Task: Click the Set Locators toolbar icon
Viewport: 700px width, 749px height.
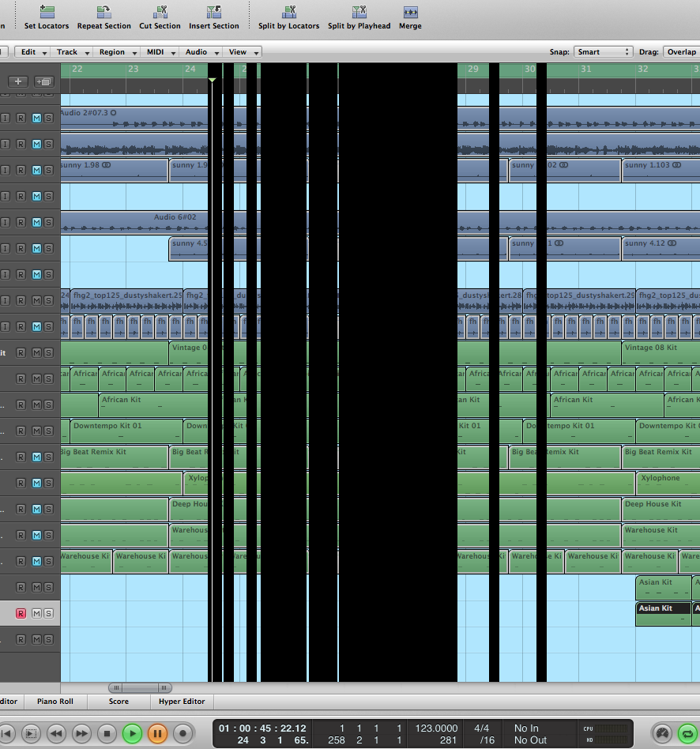Action: point(47,12)
